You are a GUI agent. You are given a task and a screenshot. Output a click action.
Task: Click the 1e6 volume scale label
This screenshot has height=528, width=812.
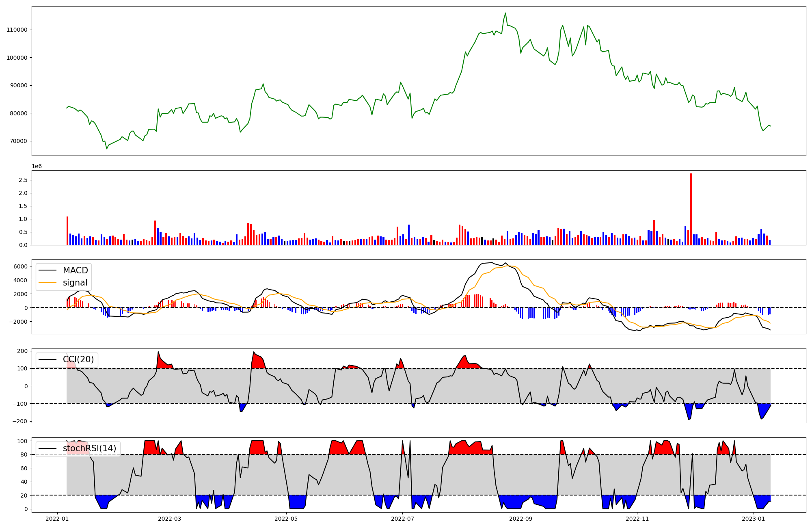37,167
